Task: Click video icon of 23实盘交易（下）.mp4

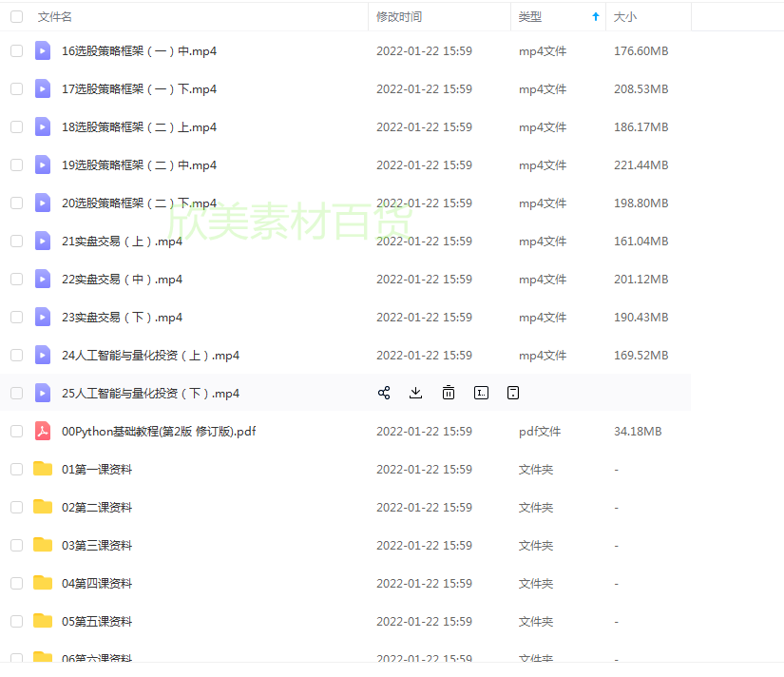Action: (43, 317)
